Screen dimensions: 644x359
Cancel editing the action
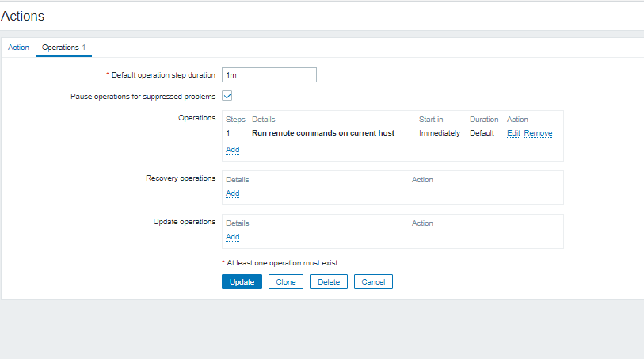(x=373, y=281)
